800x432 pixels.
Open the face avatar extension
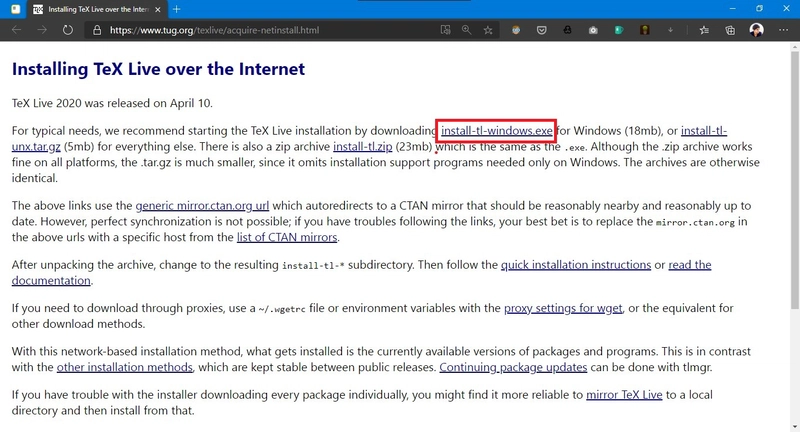click(x=516, y=30)
